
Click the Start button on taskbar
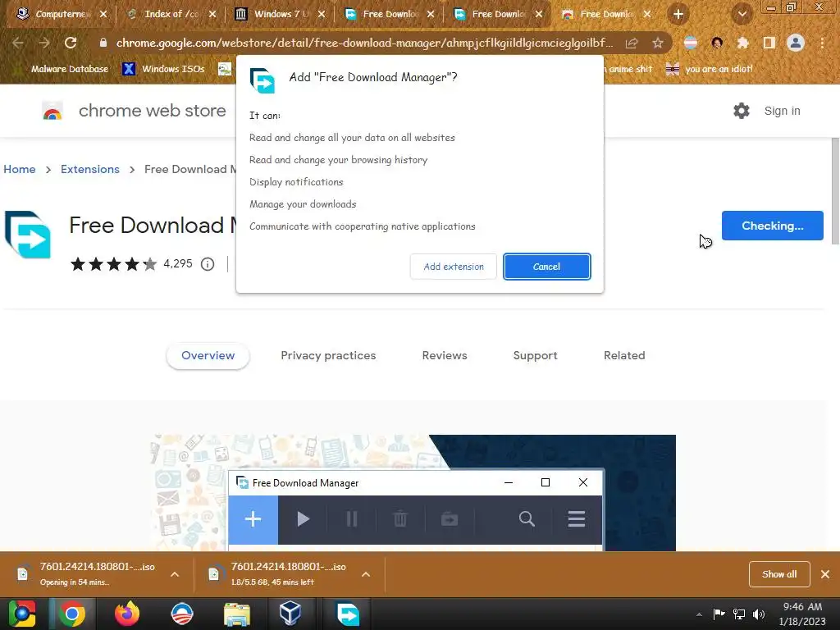point(22,614)
